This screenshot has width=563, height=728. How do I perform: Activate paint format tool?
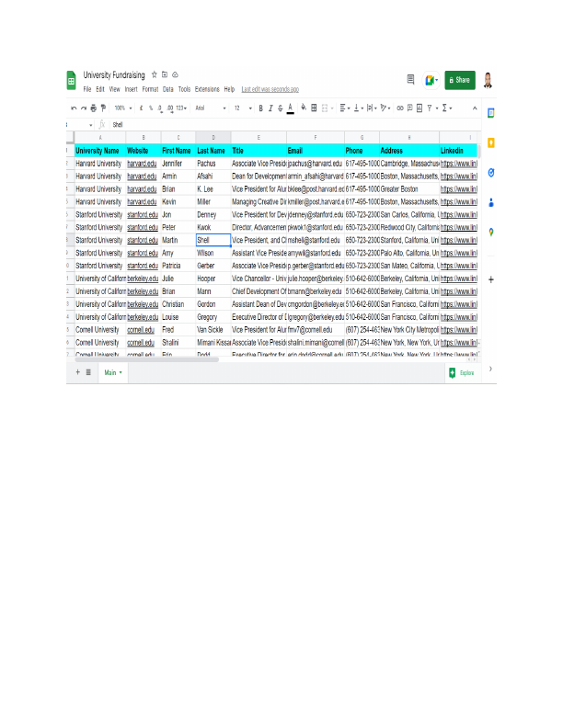103,108
